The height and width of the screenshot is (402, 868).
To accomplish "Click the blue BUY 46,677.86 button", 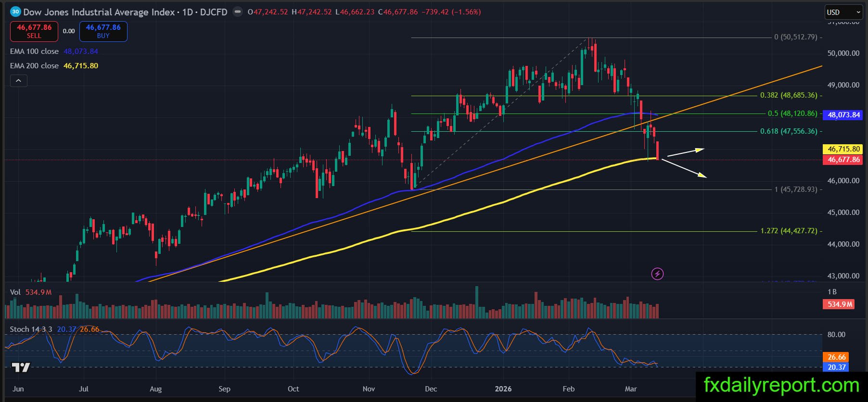I will 103,31.
